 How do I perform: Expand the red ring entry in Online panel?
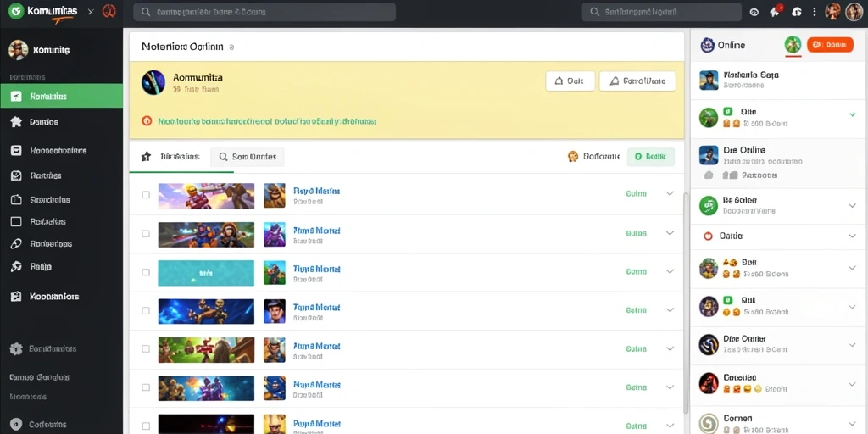coord(853,236)
